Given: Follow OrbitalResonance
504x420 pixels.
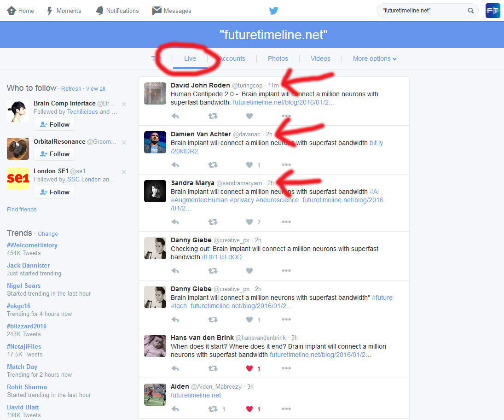Looking at the screenshot, I should 54,154.
